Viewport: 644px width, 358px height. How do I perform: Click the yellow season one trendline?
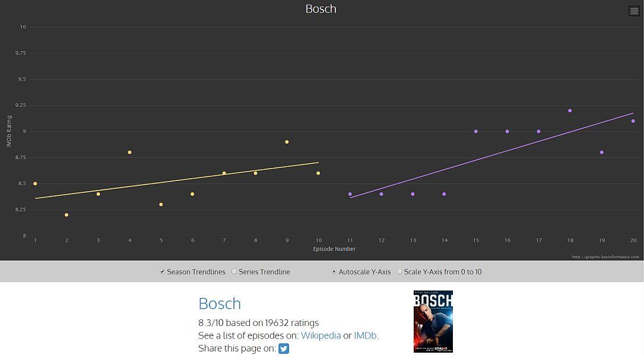[178, 180]
